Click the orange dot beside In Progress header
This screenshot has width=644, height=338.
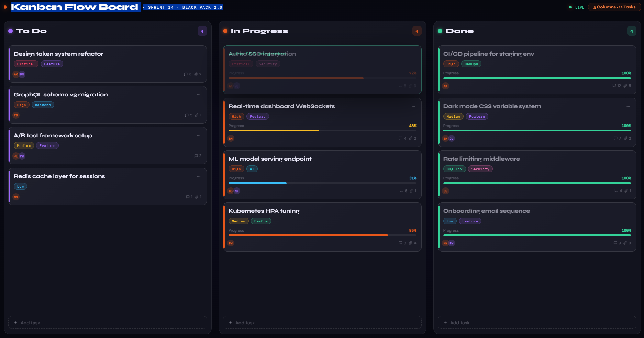coord(226,31)
